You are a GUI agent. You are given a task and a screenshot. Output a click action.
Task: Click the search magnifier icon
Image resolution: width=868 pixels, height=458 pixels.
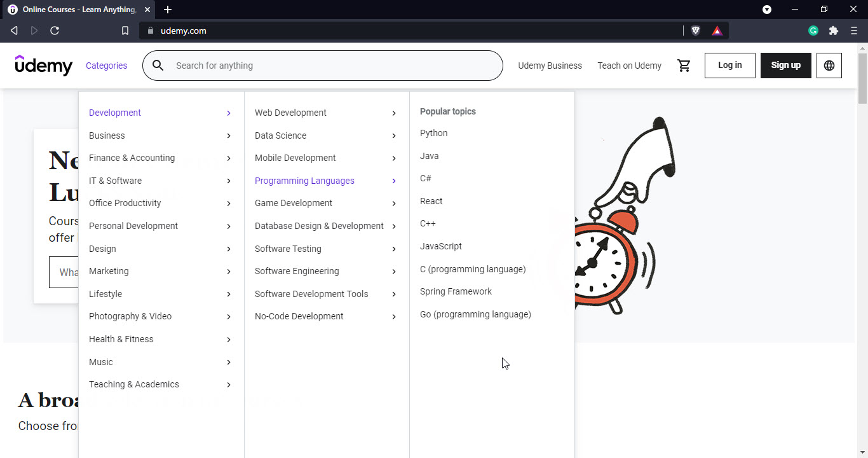click(158, 66)
